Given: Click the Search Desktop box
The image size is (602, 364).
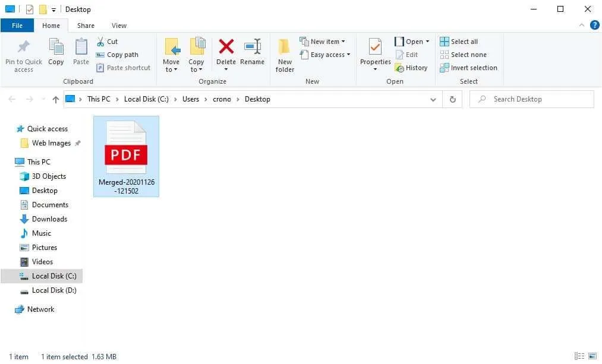Looking at the screenshot, I should point(531,99).
